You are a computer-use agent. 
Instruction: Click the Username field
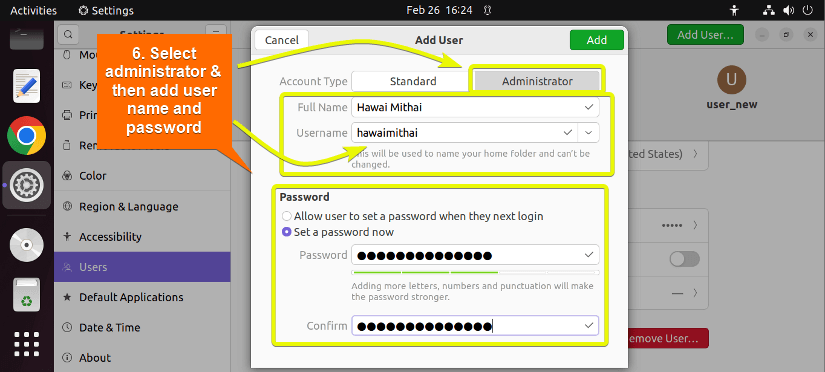(465, 133)
